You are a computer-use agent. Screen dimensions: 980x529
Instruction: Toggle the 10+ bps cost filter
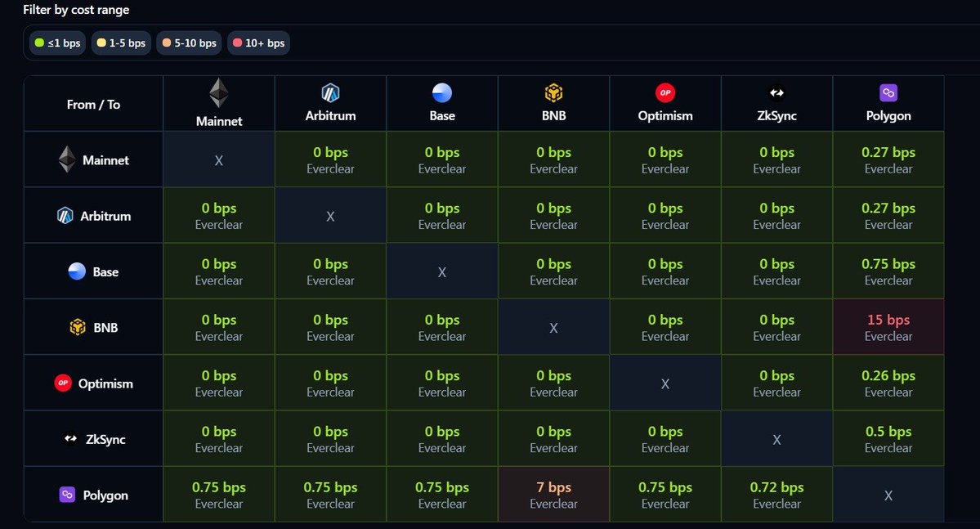coord(259,43)
